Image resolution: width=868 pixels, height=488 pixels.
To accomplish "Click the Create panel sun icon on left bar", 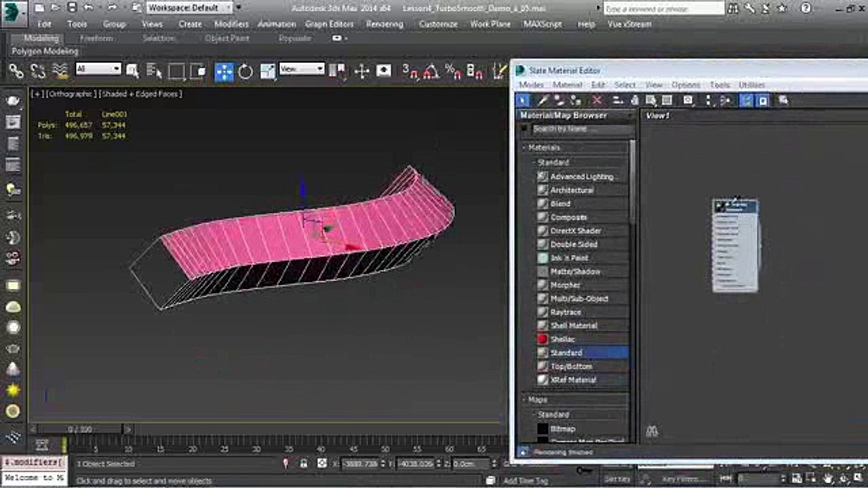I will coord(13,390).
